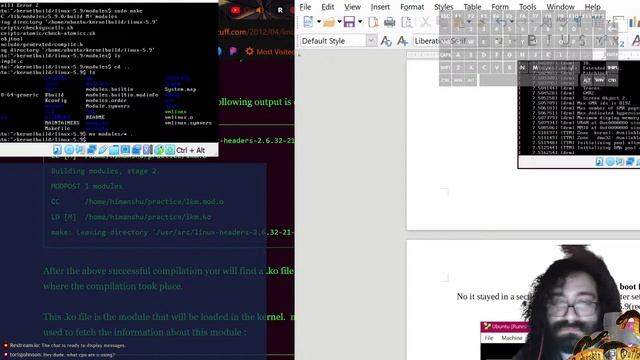Click 'Building modules, stage 2.' code line

click(105, 171)
